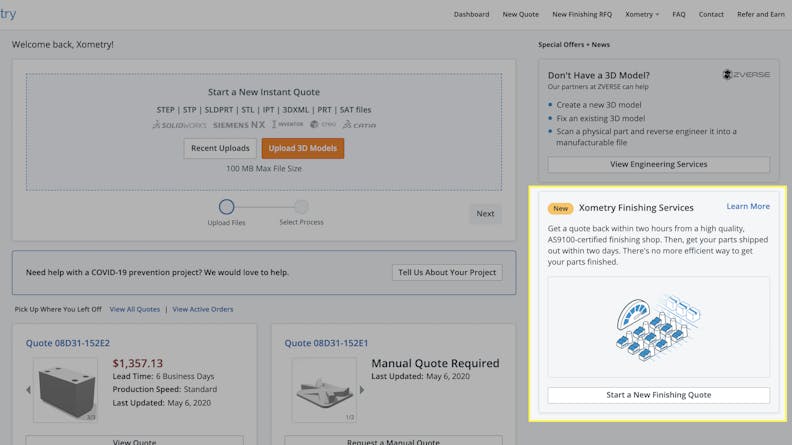
Task: Click the finishing services illustration
Action: coord(658,327)
